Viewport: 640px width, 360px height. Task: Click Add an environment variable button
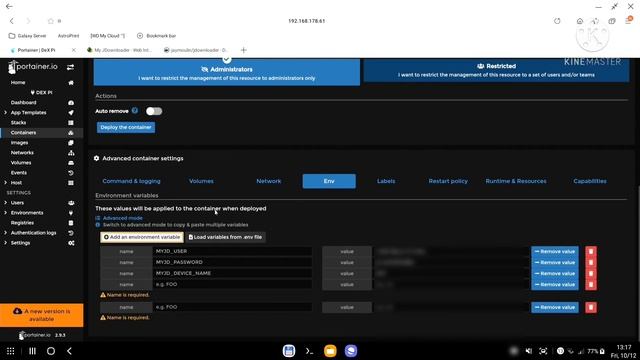[x=142, y=237]
